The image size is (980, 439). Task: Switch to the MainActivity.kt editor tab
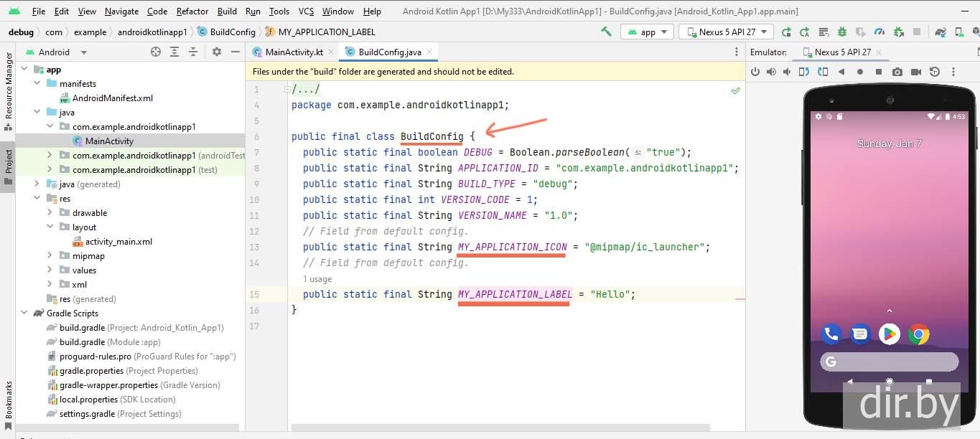coord(288,52)
